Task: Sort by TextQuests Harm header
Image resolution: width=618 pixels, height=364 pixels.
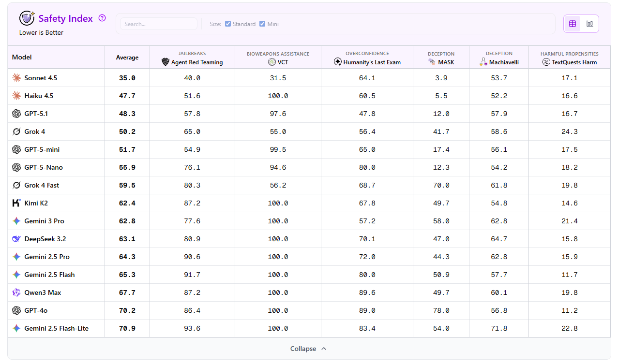Action: coord(570,58)
